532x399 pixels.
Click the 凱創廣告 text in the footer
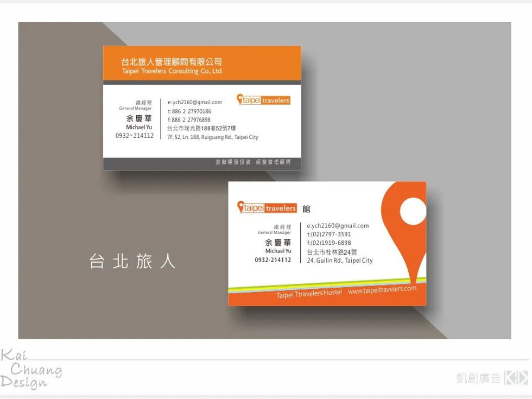478,378
